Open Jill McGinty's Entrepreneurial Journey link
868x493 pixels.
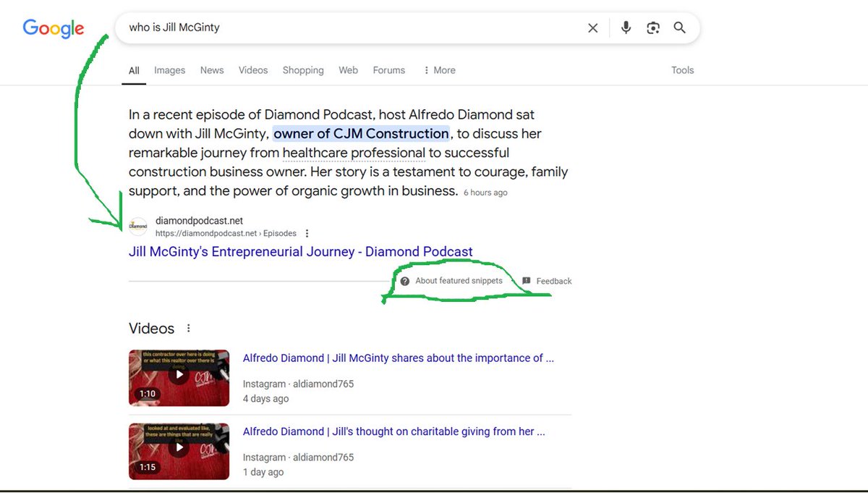[301, 252]
